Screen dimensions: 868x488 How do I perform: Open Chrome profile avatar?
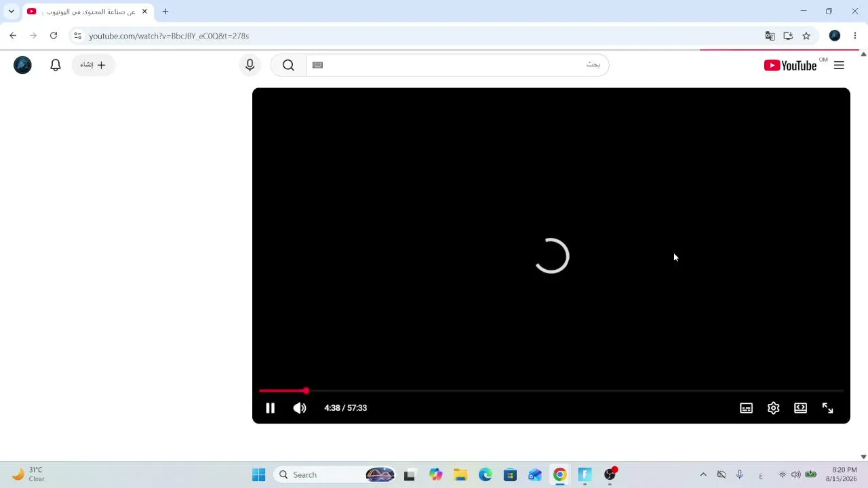pos(835,36)
